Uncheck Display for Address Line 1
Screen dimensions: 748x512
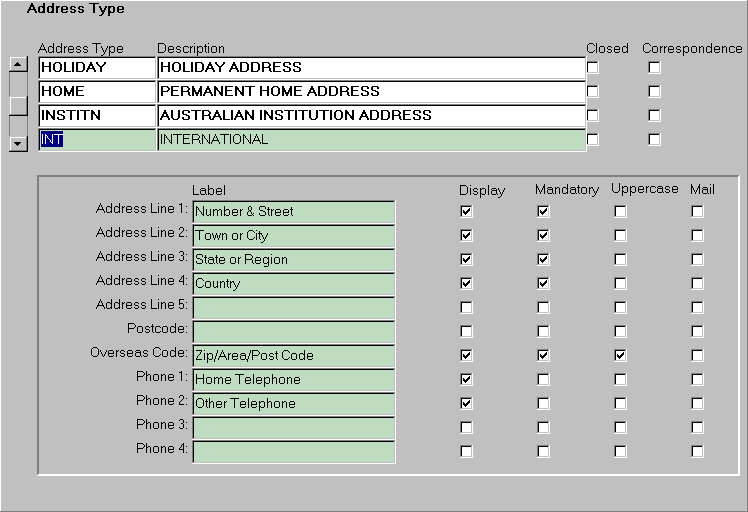466,212
